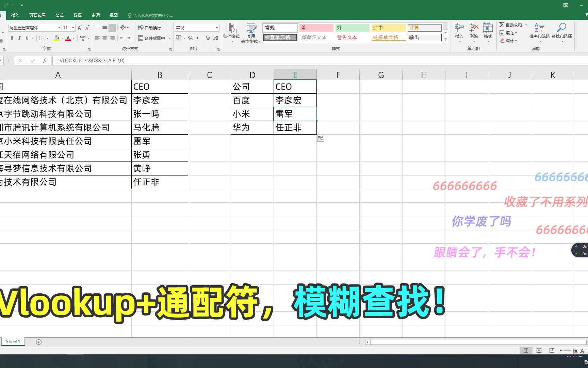Switch to Page Layout view in status bar

(x=539, y=350)
